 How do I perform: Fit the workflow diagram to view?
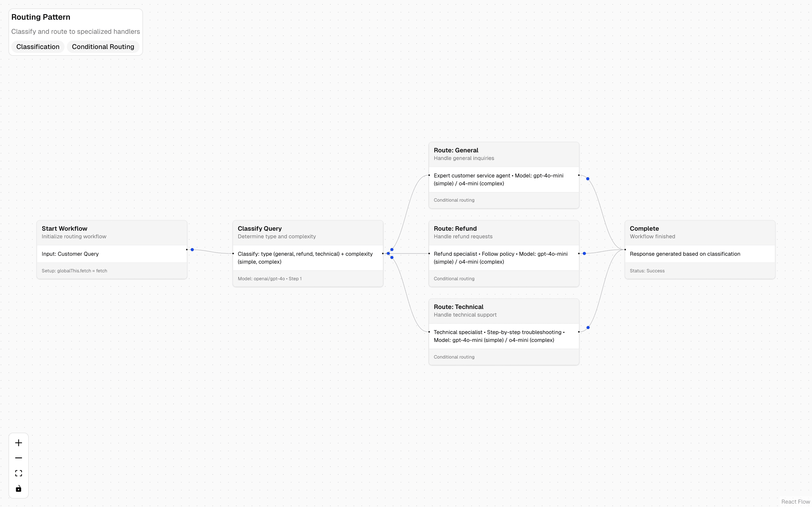(x=18, y=473)
